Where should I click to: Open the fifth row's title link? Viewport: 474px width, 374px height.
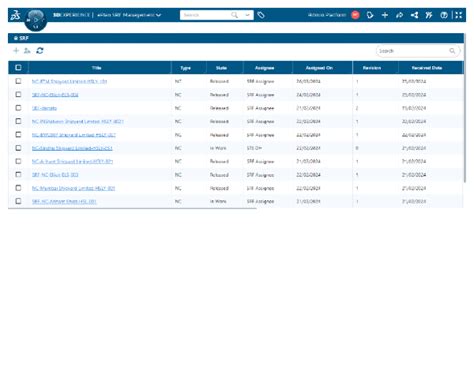pos(74,135)
